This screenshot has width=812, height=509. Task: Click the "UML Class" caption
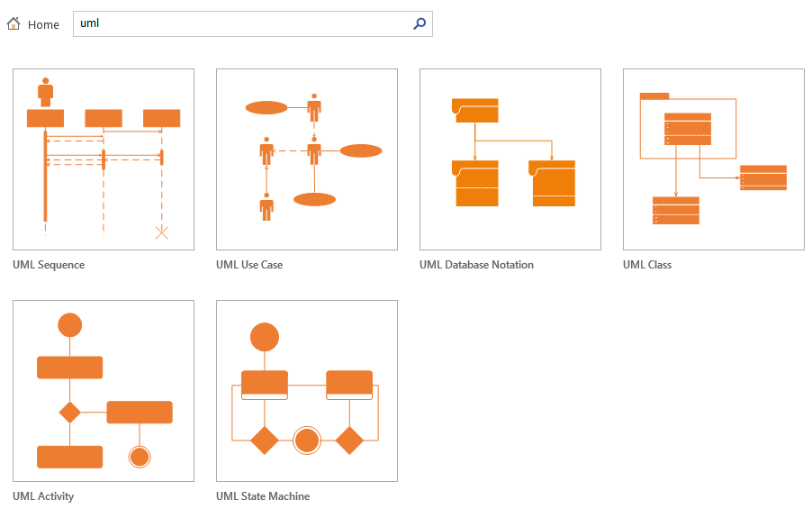pyautogui.click(x=647, y=265)
